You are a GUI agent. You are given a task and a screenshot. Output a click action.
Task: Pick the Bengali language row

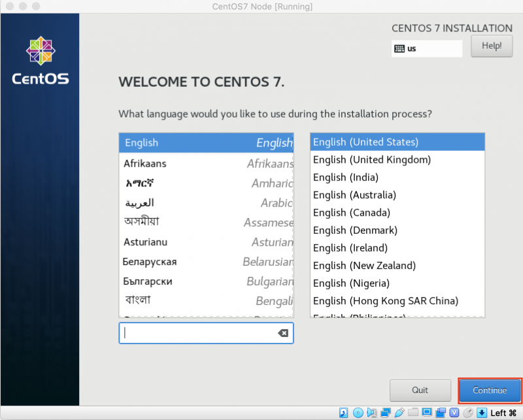coord(206,301)
